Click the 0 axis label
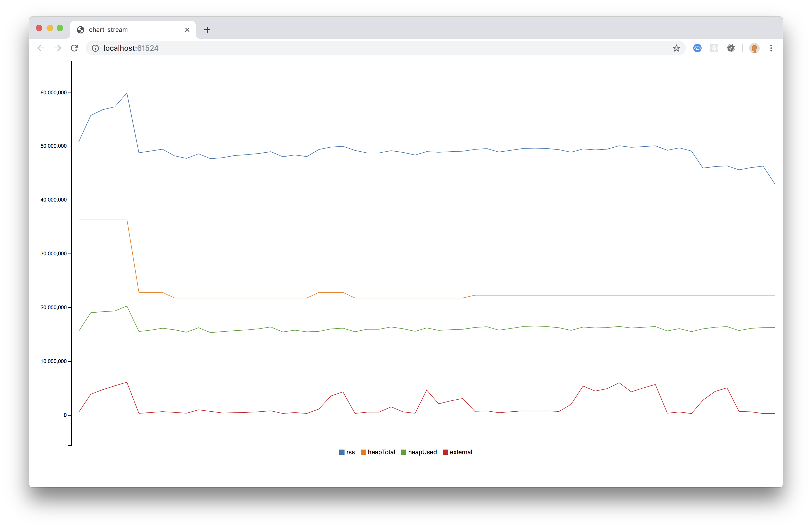The height and width of the screenshot is (529, 812). pyautogui.click(x=65, y=415)
